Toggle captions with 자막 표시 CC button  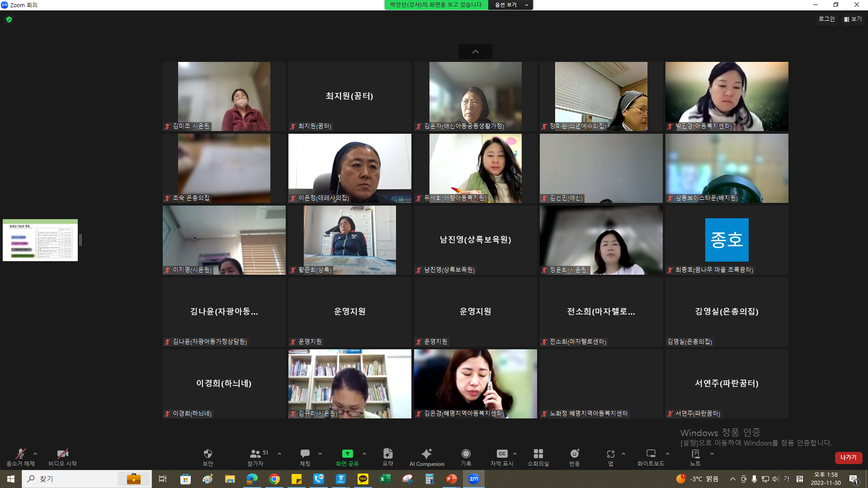[502, 454]
